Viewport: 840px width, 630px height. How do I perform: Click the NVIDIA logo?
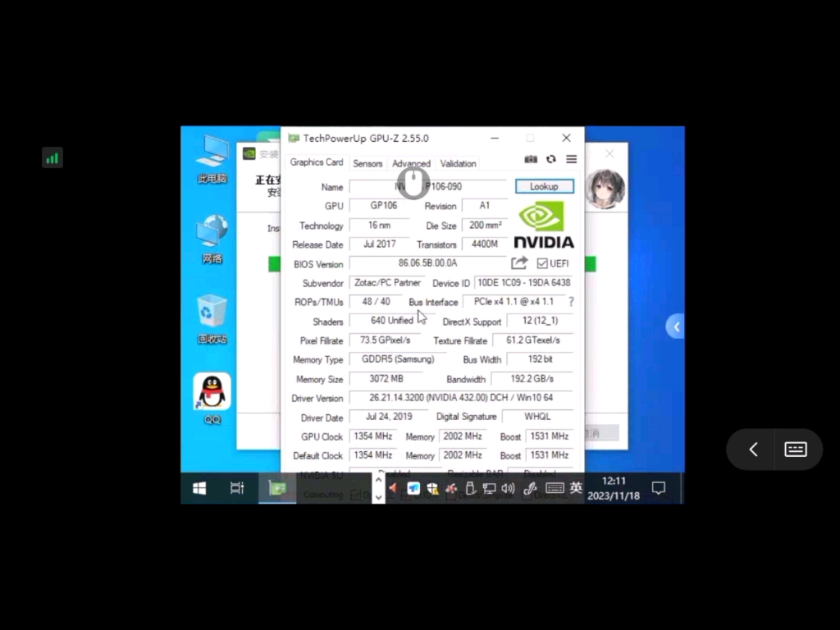tap(544, 225)
